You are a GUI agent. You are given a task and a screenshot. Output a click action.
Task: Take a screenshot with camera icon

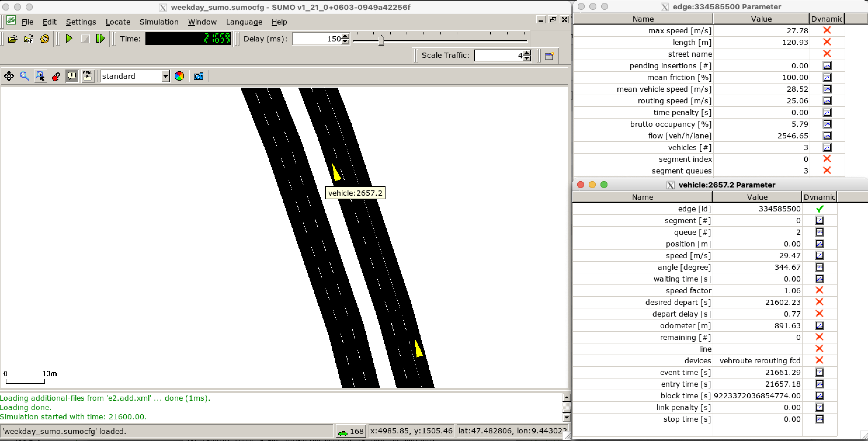coord(199,77)
